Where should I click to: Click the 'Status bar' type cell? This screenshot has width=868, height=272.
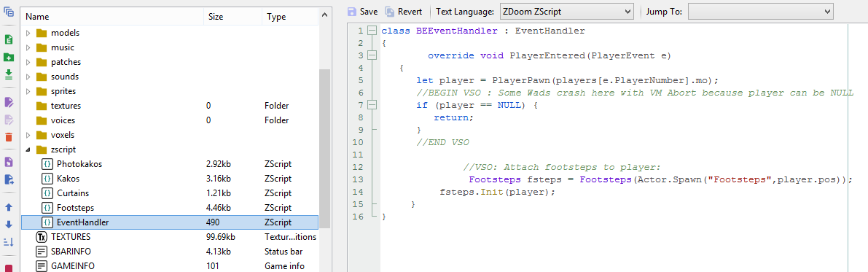[284, 252]
